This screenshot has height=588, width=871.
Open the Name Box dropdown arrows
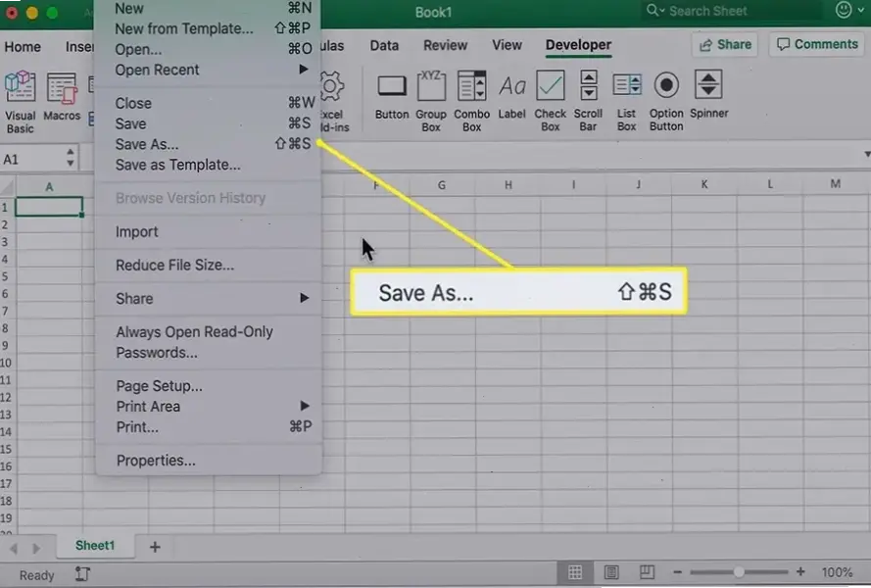click(70, 158)
